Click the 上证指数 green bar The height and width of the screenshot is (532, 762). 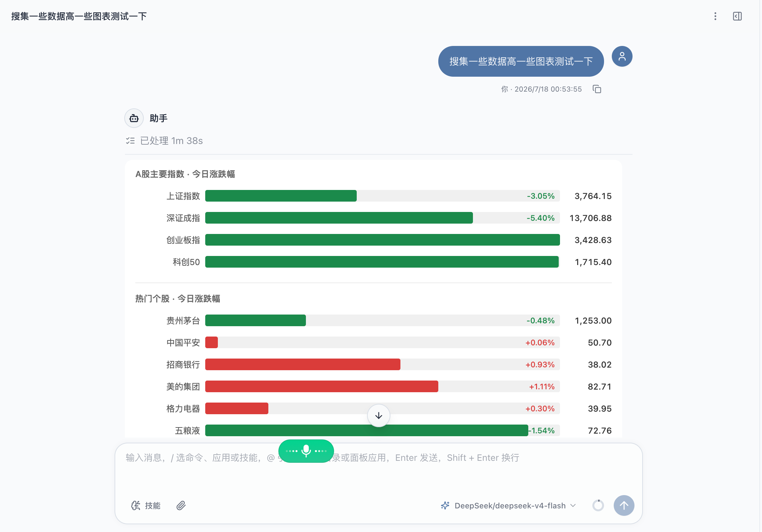[x=281, y=196]
